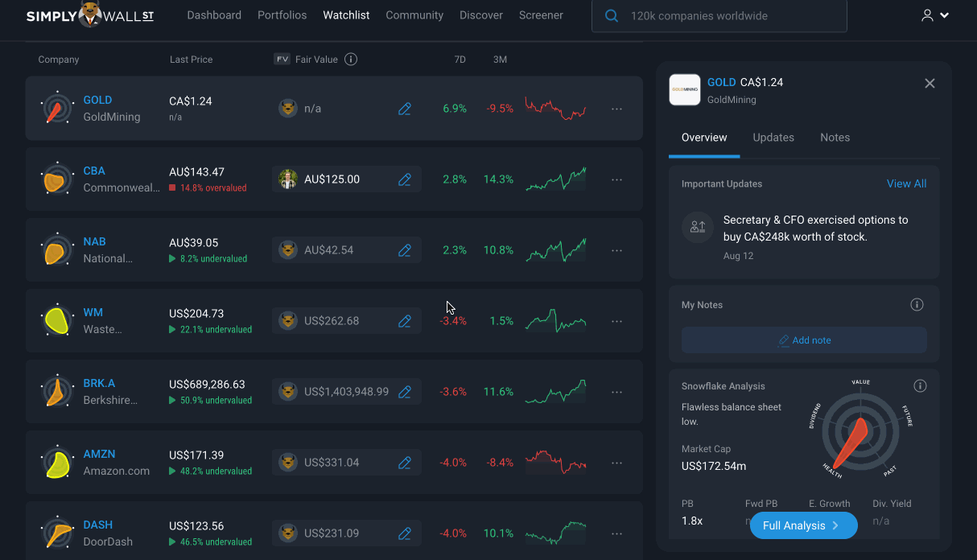Sort by Last Price column header
This screenshot has height=560, width=977.
point(192,60)
